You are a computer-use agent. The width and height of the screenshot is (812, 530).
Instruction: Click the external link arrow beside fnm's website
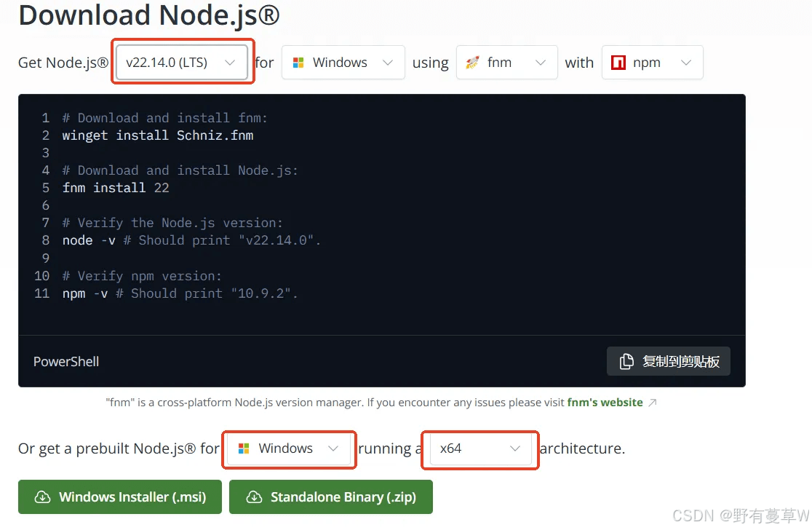click(x=653, y=403)
